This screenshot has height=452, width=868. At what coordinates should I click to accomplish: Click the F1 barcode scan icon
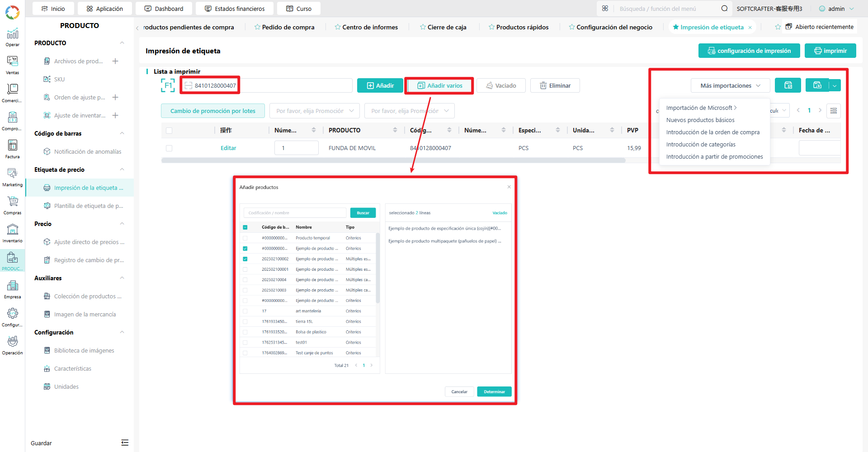pos(168,85)
